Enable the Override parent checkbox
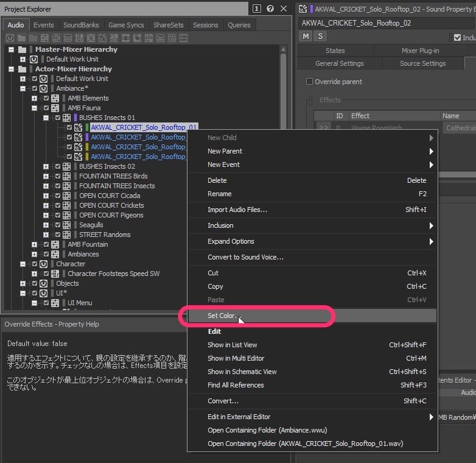476x463 pixels. pos(309,82)
